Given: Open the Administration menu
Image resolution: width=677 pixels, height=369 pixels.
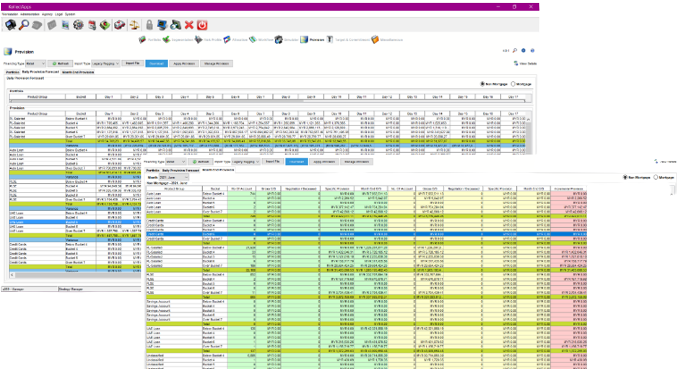Looking at the screenshot, I should (x=30, y=14).
